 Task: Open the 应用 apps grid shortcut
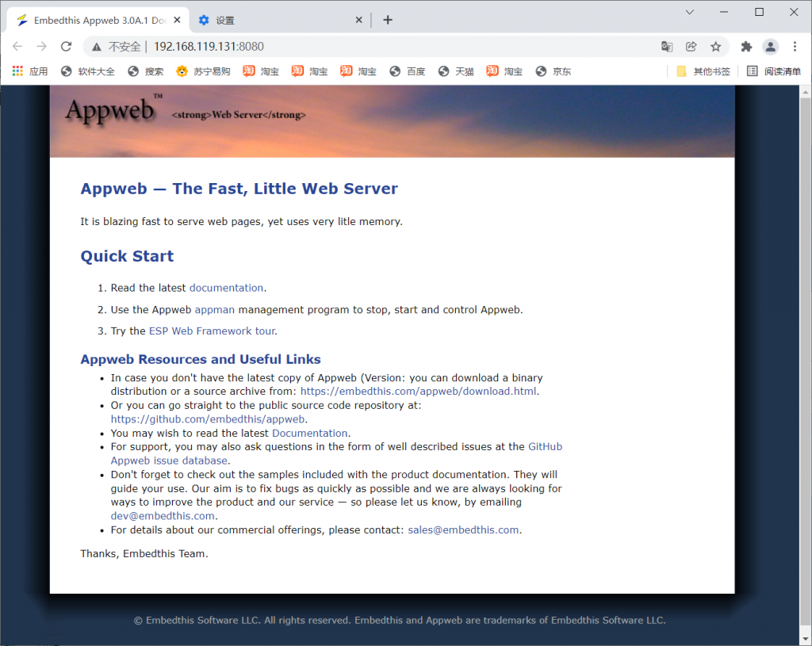point(30,71)
